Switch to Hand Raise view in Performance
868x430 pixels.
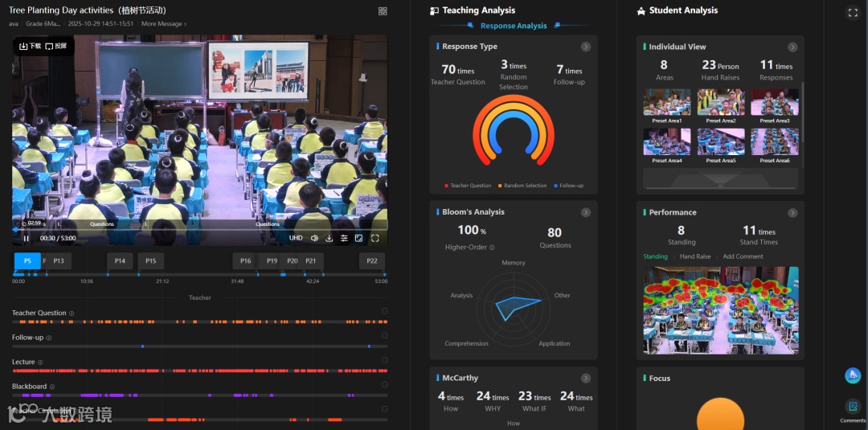(695, 256)
